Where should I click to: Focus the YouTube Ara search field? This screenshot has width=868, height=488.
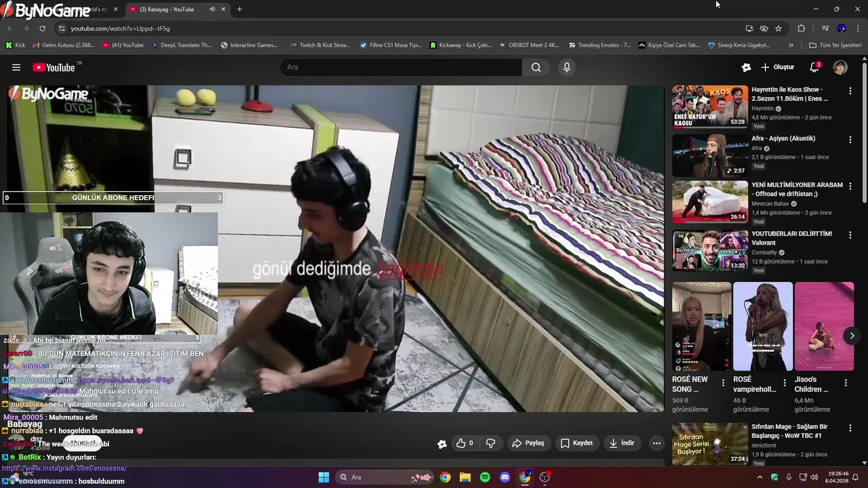(400, 67)
